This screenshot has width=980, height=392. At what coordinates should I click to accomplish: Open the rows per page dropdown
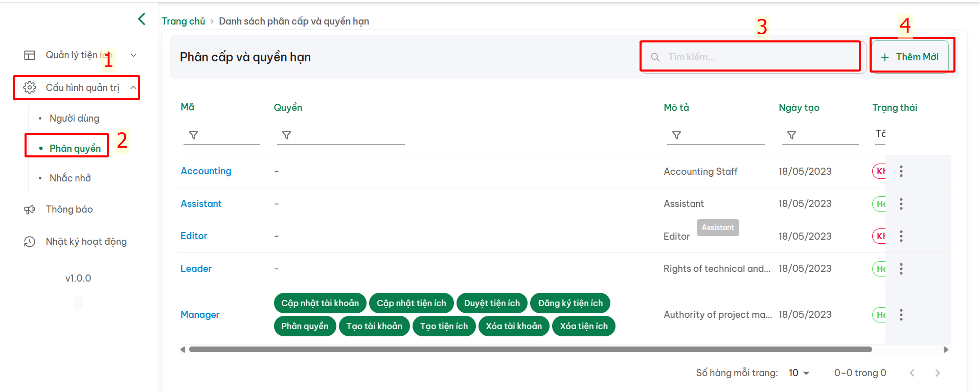coord(799,373)
